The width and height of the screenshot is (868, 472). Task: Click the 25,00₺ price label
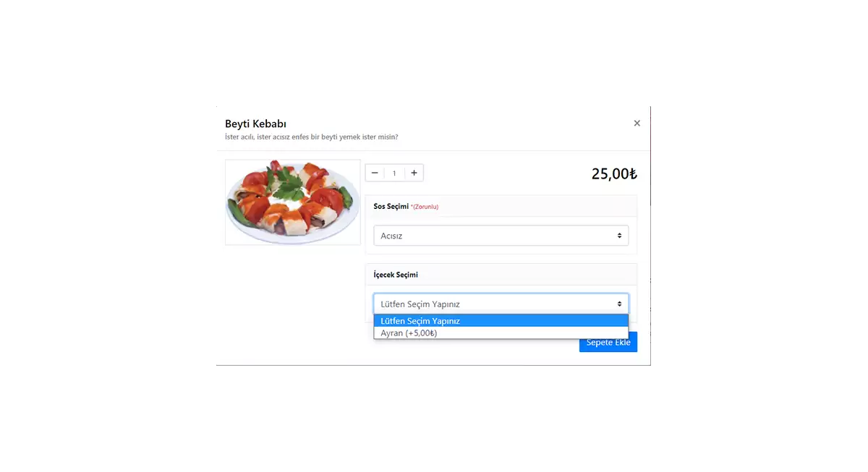613,173
